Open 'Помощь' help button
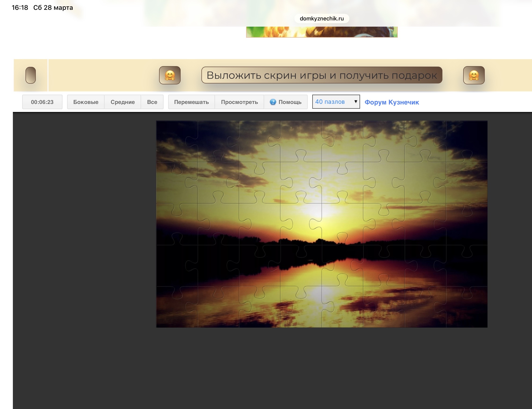The image size is (532, 409). pyautogui.click(x=289, y=102)
